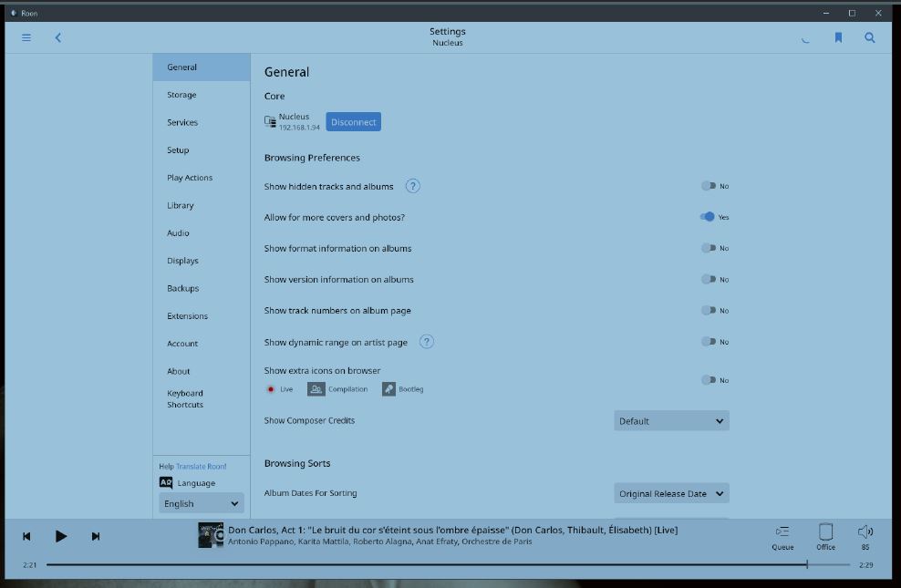Click the Browsing Sorts heading
The image size is (901, 588).
pyautogui.click(x=297, y=463)
